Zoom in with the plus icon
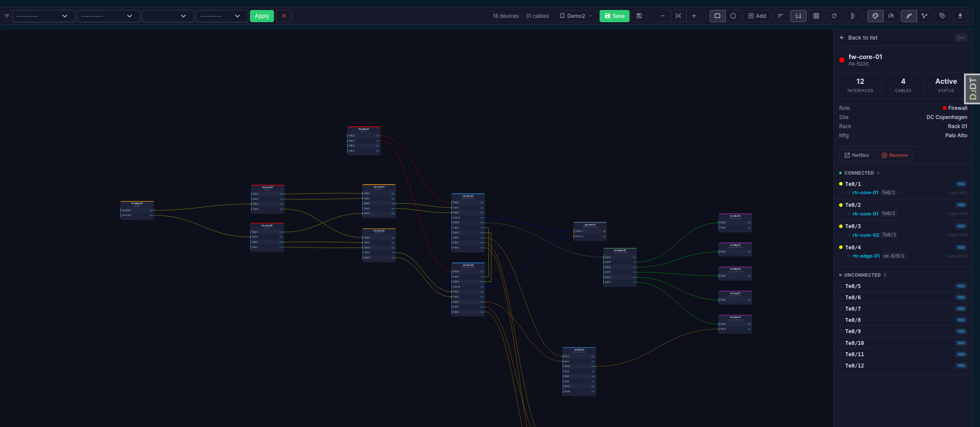Image resolution: width=980 pixels, height=427 pixels. pos(694,16)
